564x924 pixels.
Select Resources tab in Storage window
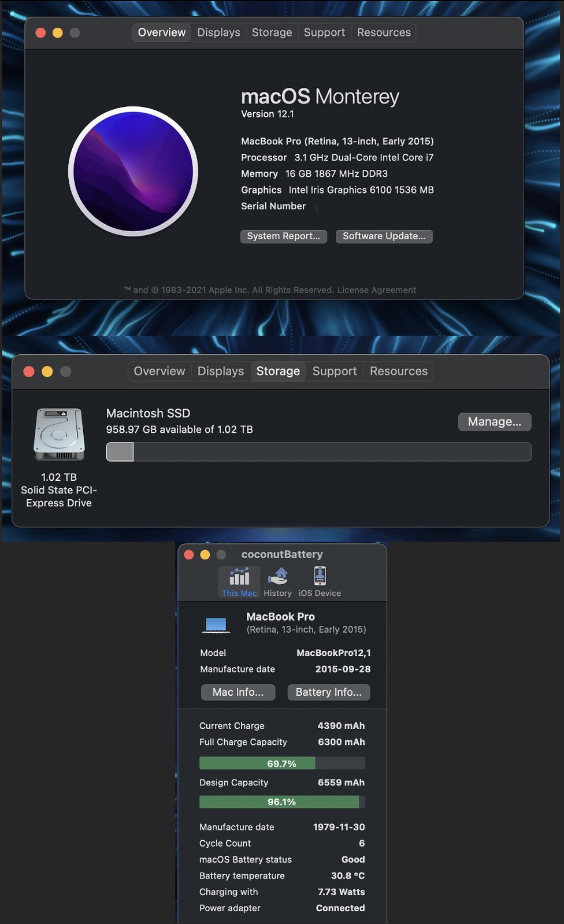pos(399,371)
